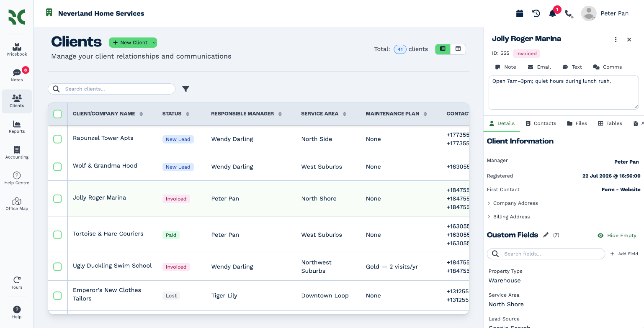Click the Search fields input

546,254
